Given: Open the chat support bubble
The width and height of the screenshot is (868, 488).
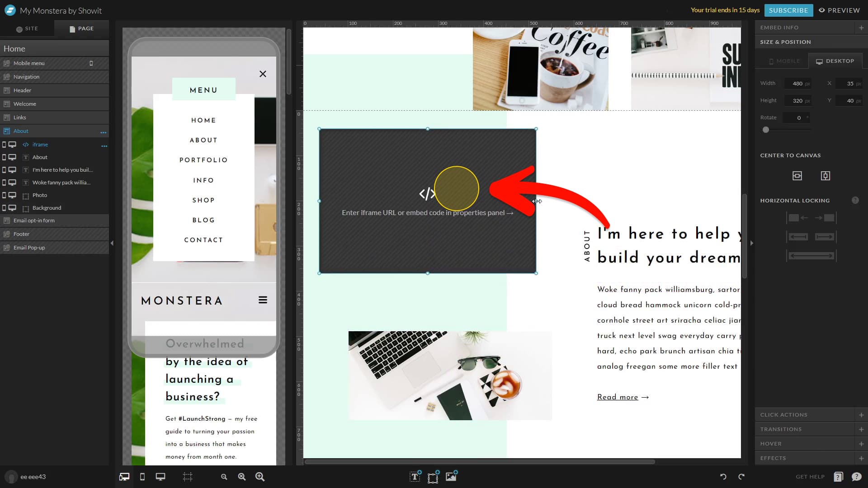Looking at the screenshot, I should 856,477.
